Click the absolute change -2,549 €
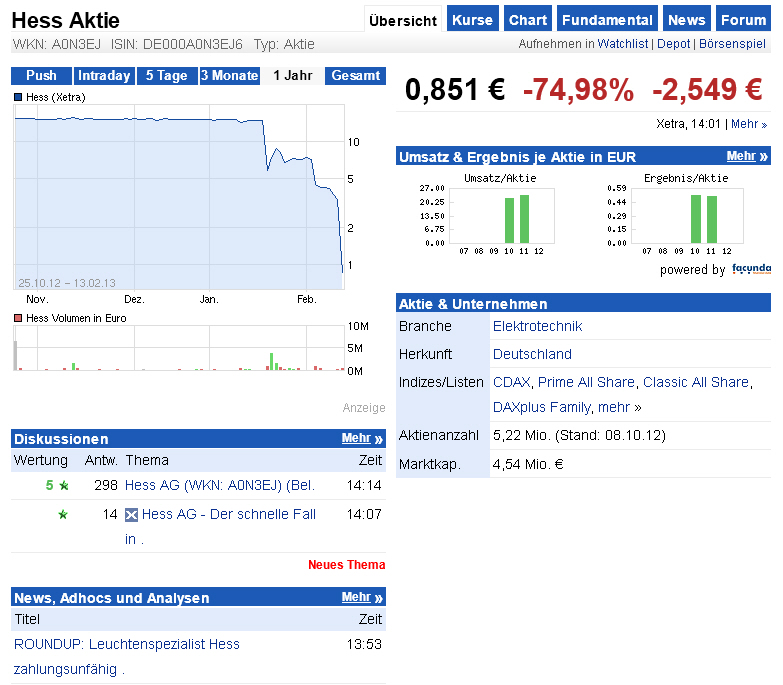The width and height of the screenshot is (783, 685). [707, 89]
